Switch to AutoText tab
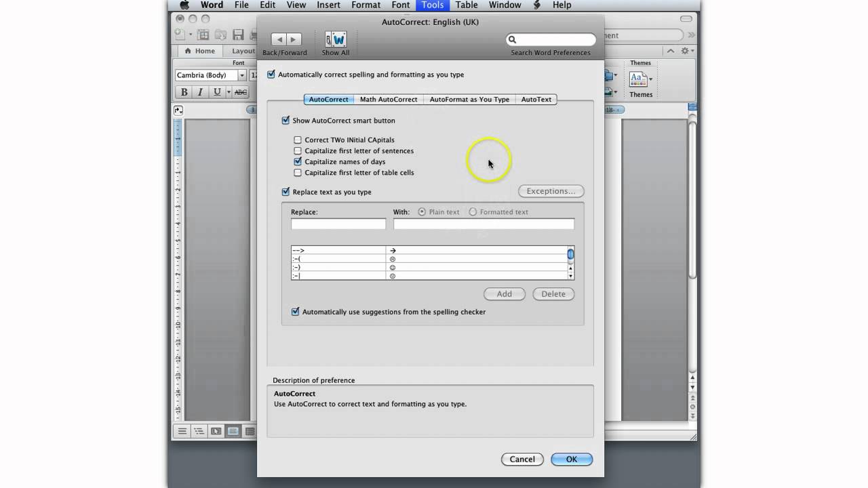The height and width of the screenshot is (488, 868). pyautogui.click(x=536, y=99)
